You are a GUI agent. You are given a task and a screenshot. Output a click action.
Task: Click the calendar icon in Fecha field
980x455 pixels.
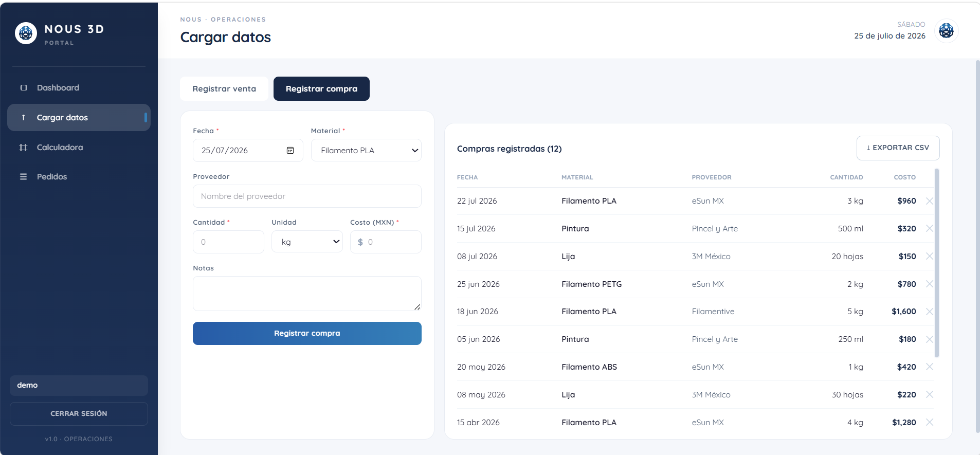click(290, 151)
